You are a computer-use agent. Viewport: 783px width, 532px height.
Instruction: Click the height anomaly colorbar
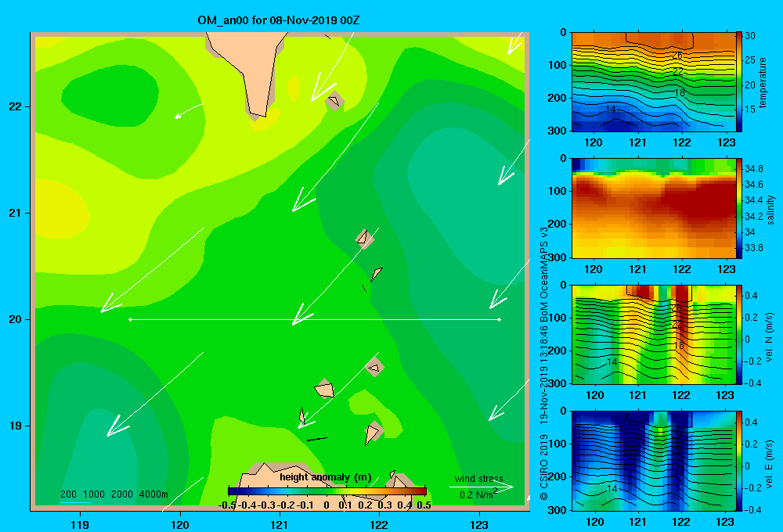point(327,491)
